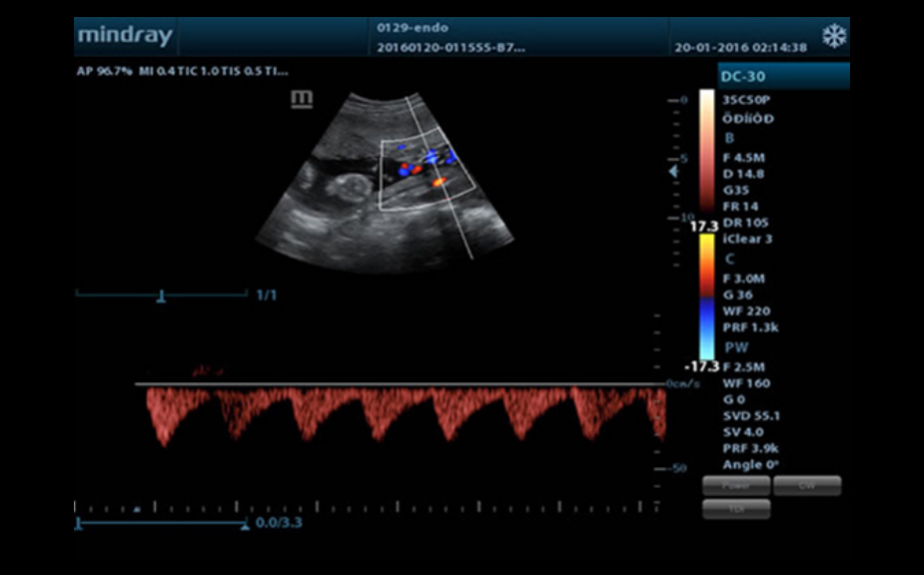Click the 1/1 cine frame slider
Viewport: 924px width, 575px height.
[x=161, y=295]
